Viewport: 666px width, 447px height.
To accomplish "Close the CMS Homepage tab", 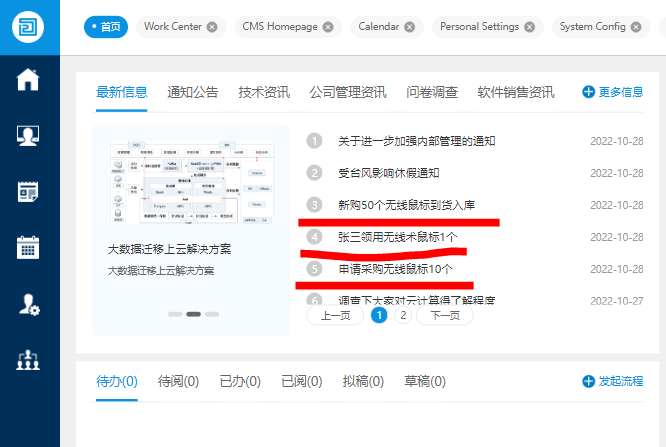I will pos(328,27).
